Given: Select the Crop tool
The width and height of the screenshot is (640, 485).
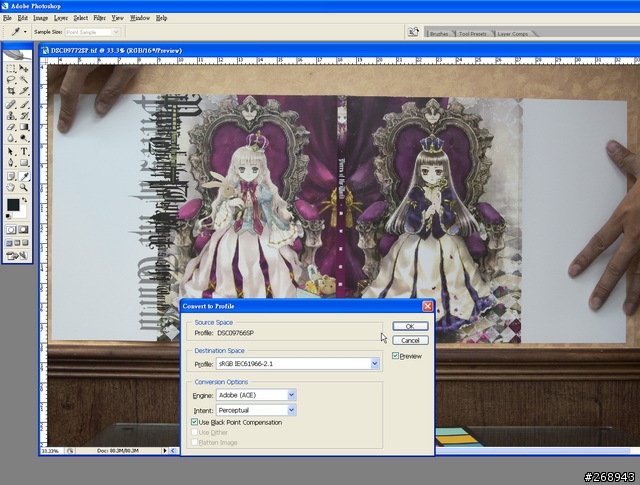Looking at the screenshot, I should click(11, 91).
